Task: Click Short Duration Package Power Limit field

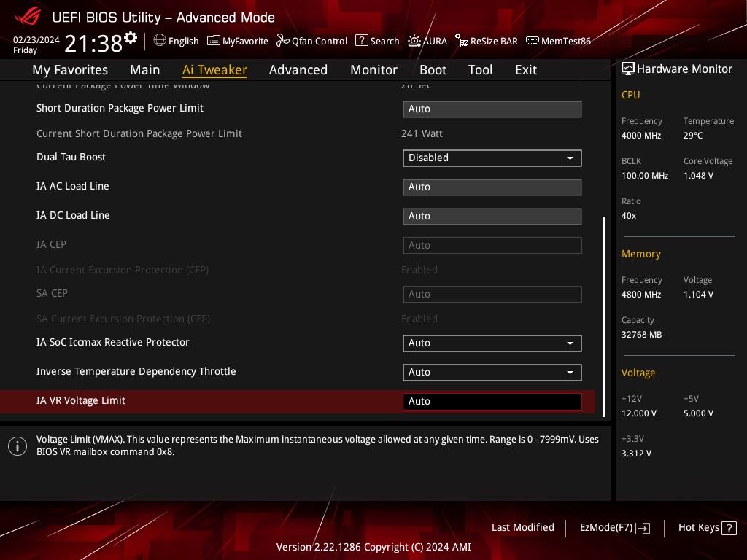Action: click(x=492, y=109)
